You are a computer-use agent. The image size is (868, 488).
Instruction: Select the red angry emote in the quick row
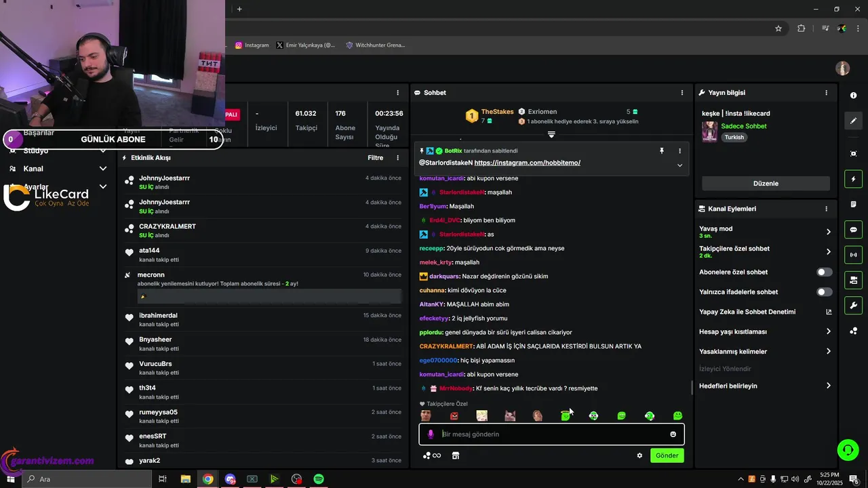point(454,415)
